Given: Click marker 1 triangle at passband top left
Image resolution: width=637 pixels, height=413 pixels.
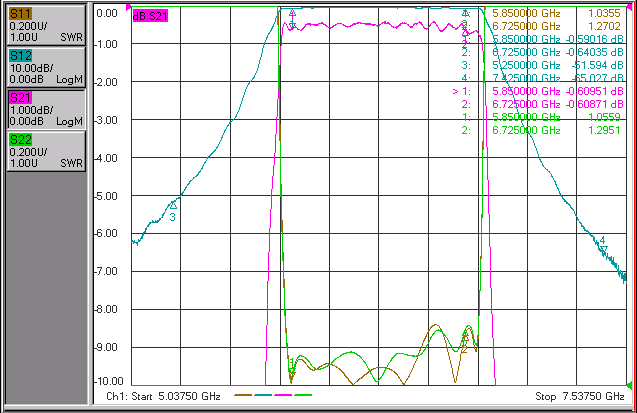Looking at the screenshot, I should [x=292, y=13].
